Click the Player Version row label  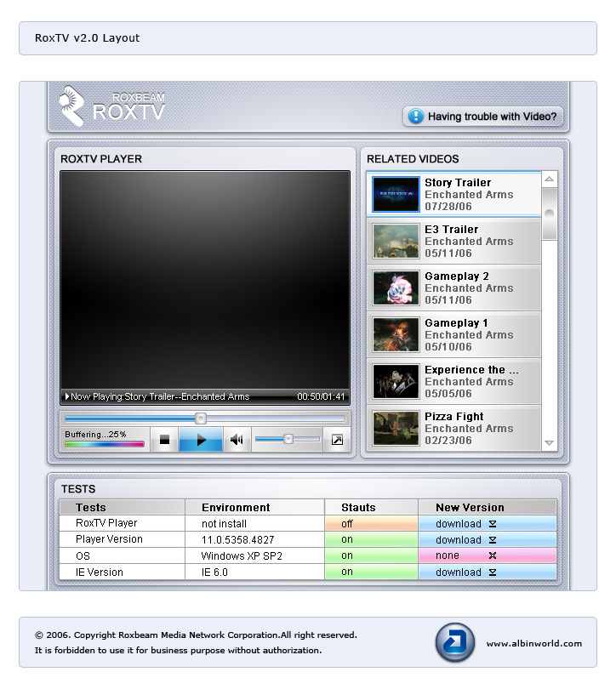(x=109, y=539)
